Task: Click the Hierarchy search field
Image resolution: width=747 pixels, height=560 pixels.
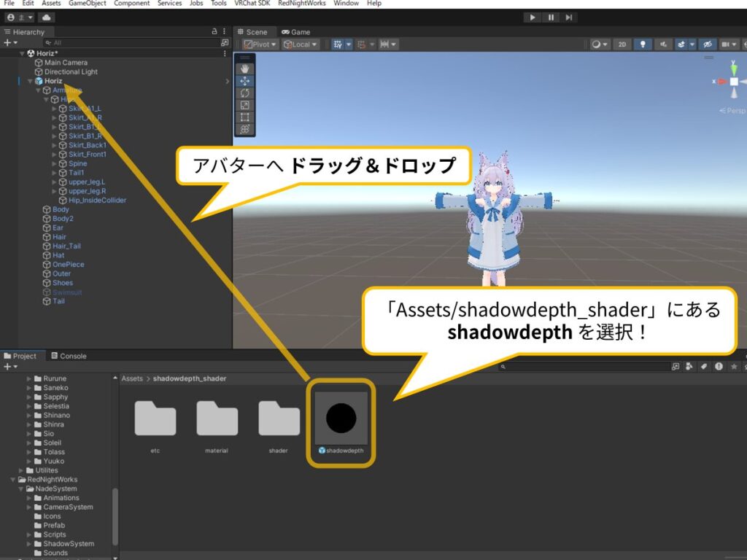Action: point(117,43)
